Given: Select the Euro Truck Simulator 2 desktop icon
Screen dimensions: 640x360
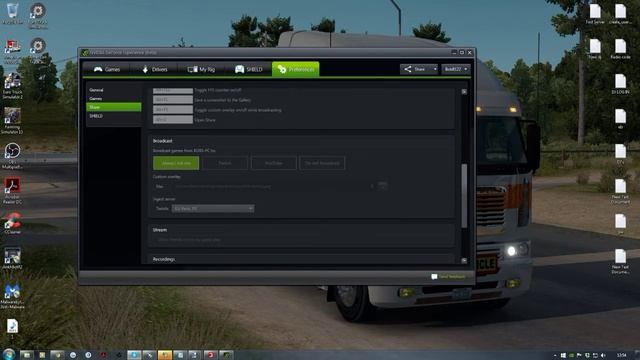Looking at the screenshot, I should point(12,86).
